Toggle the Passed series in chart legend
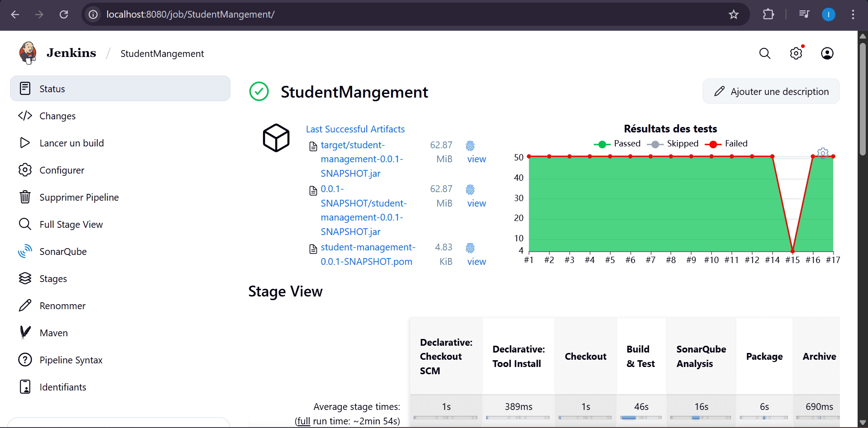 point(617,144)
